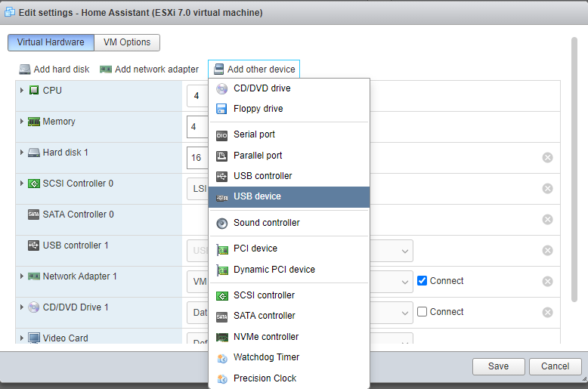This screenshot has height=389, width=588.
Task: Click the CPU count field
Action: pos(197,96)
